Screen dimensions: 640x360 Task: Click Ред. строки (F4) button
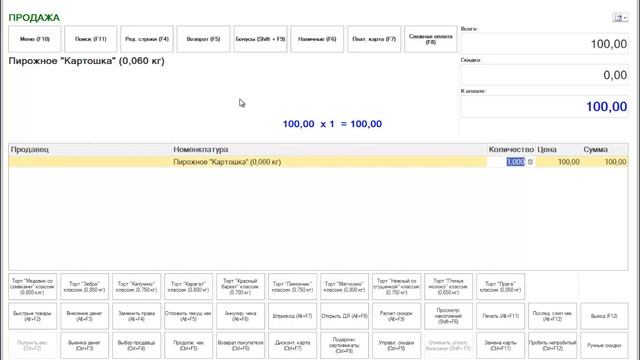147,39
